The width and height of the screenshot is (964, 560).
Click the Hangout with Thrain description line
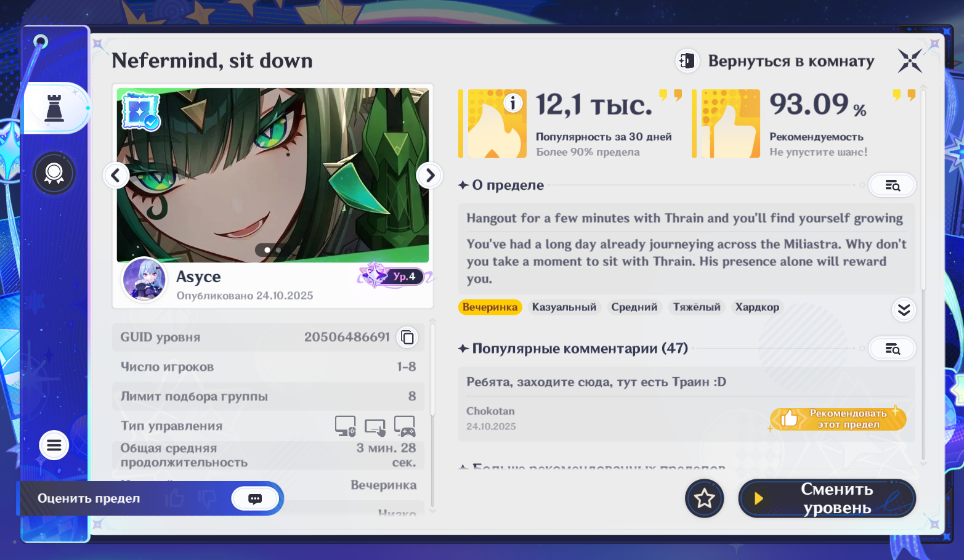point(684,218)
